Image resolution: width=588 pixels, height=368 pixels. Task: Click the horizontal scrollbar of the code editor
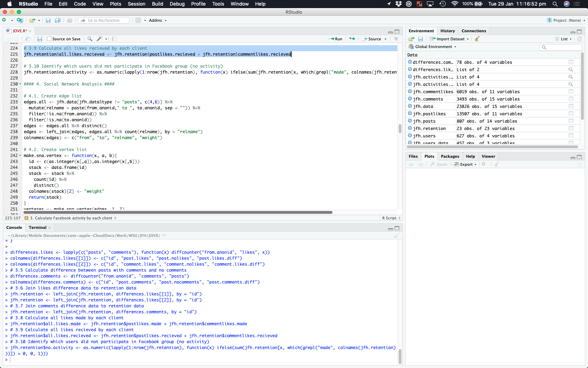pos(178,212)
